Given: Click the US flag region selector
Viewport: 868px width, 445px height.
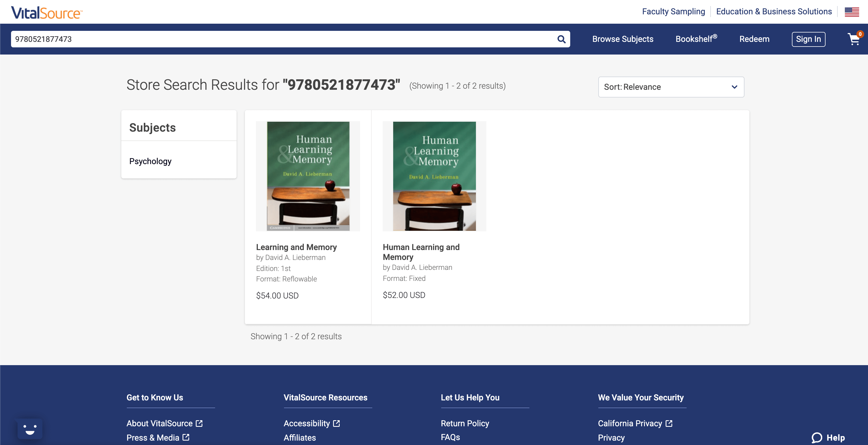Looking at the screenshot, I should [852, 12].
